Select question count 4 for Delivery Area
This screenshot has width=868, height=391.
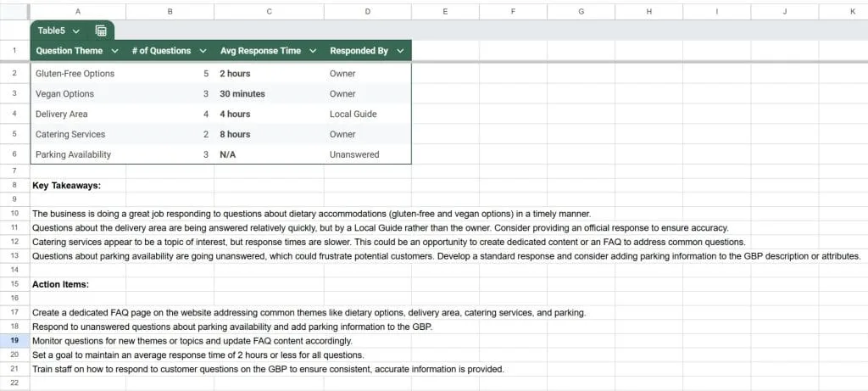click(170, 115)
